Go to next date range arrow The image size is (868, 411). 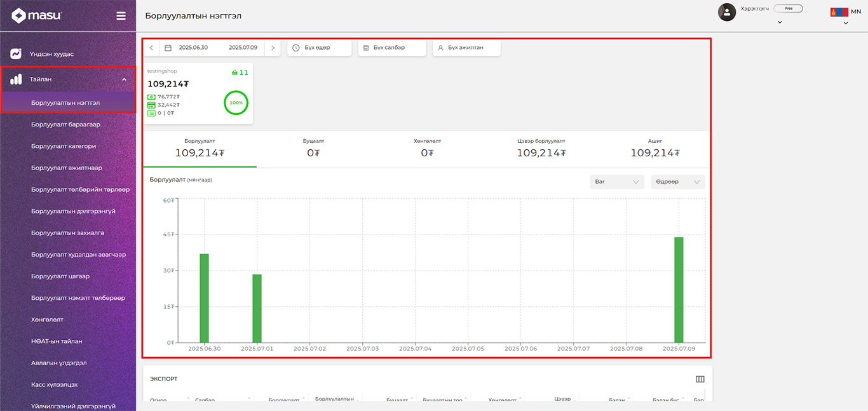(x=273, y=48)
